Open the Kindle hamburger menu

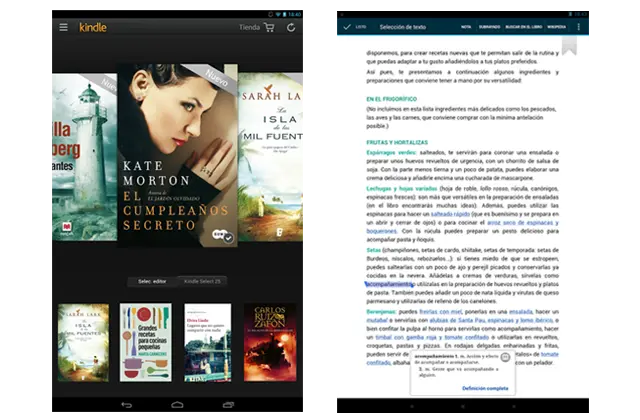pyautogui.click(x=63, y=27)
